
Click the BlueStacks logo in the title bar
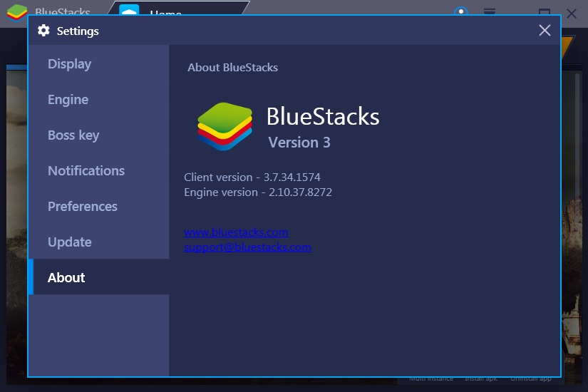coord(17,12)
